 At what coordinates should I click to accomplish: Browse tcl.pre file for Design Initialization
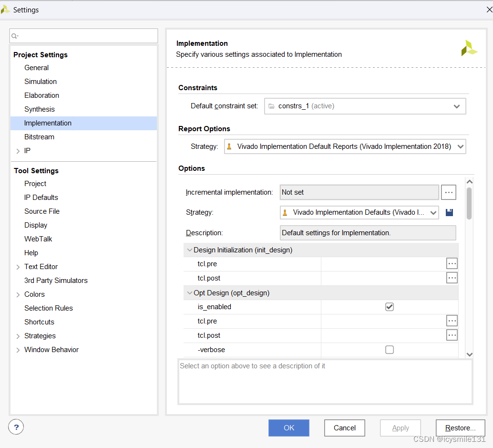[452, 264]
